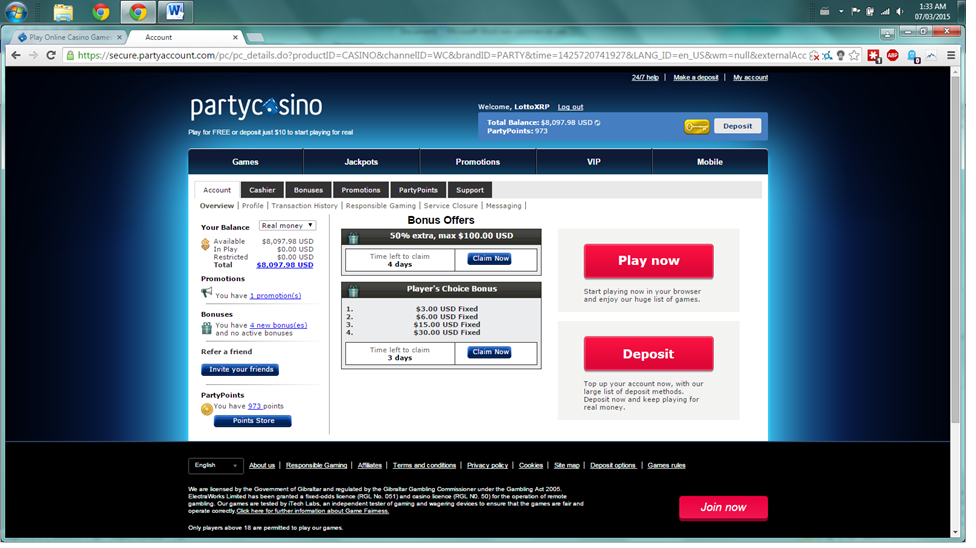976x548 pixels.
Task: Open the Ghostery ghost extension icon
Action: tap(913, 56)
